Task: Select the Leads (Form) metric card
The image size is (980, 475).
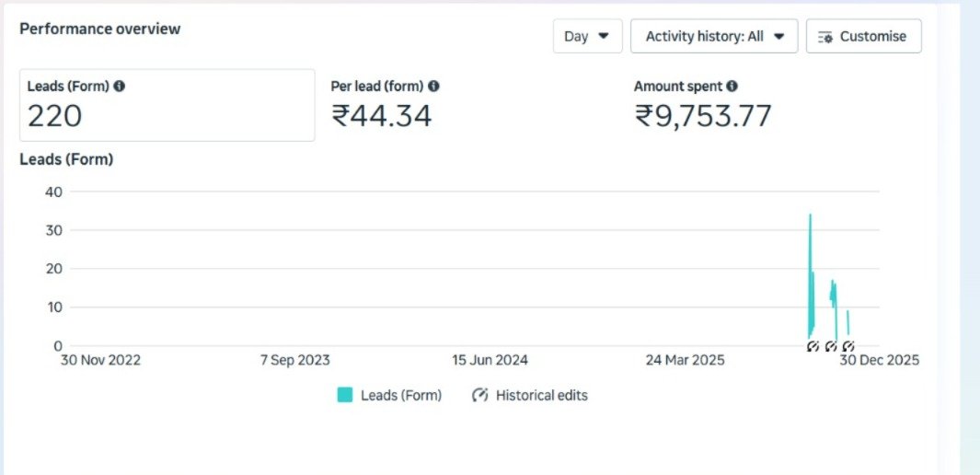Action: [167, 105]
